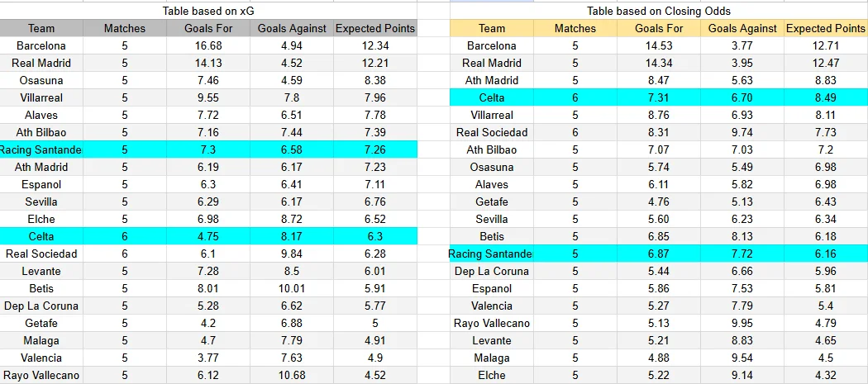
Task: Click the yellow 'Expected Points' header cell
Action: tap(825, 28)
